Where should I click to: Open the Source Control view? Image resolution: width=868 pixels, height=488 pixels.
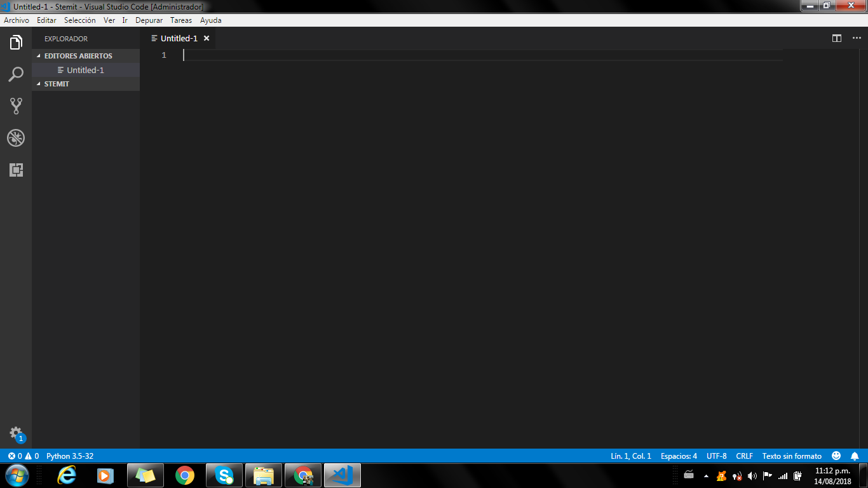[x=16, y=106]
